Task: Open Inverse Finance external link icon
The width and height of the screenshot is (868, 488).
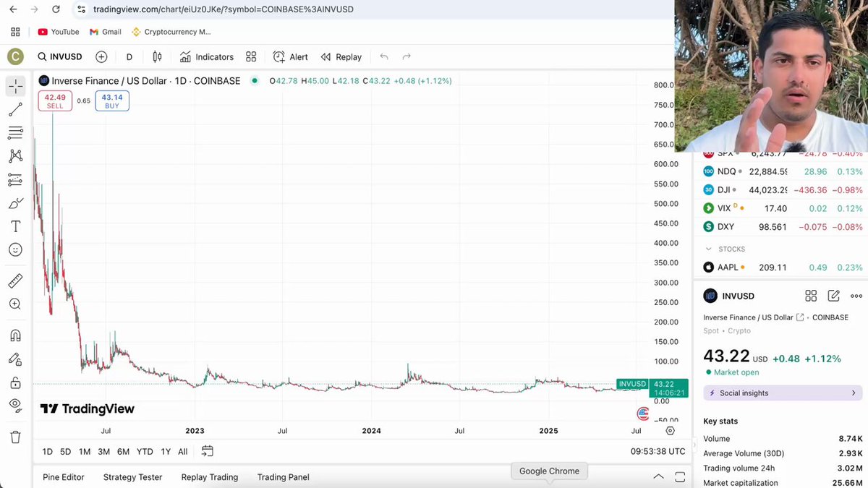Action: (x=800, y=317)
